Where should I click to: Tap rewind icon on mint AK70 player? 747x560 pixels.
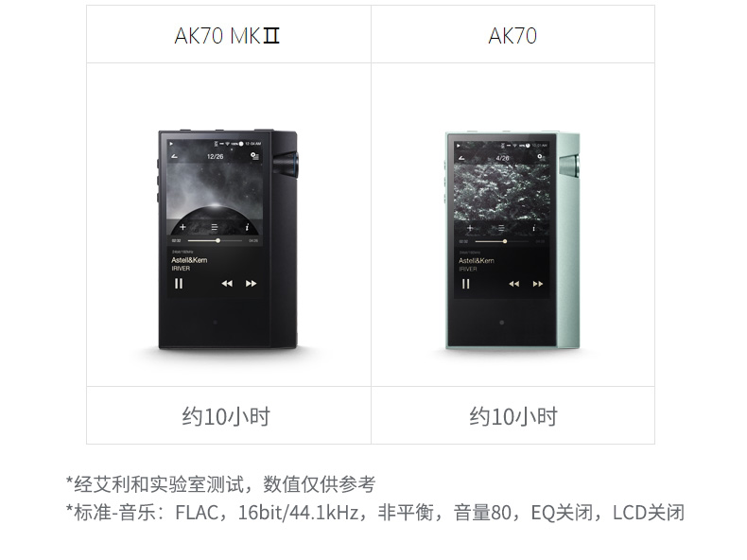click(x=513, y=284)
